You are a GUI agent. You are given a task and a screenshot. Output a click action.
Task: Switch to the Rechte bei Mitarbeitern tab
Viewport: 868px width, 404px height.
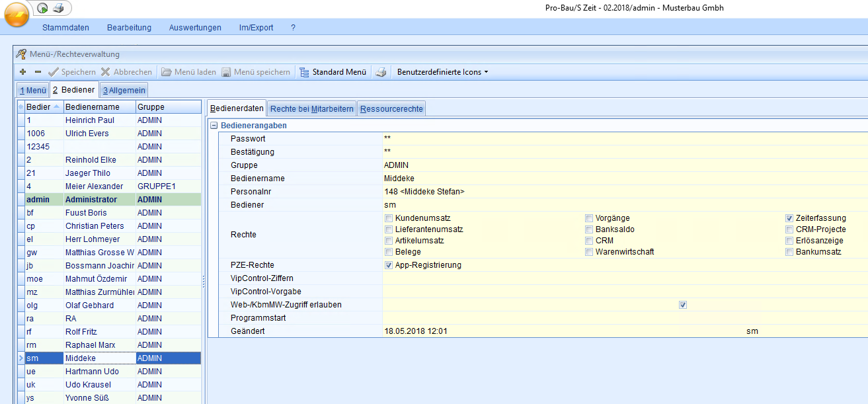[x=312, y=109]
